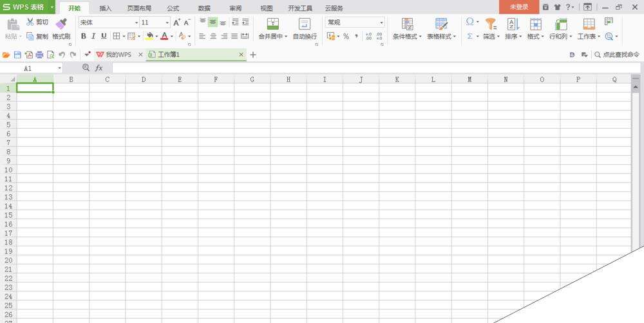Open the fill color dropdown arrow

(x=156, y=37)
